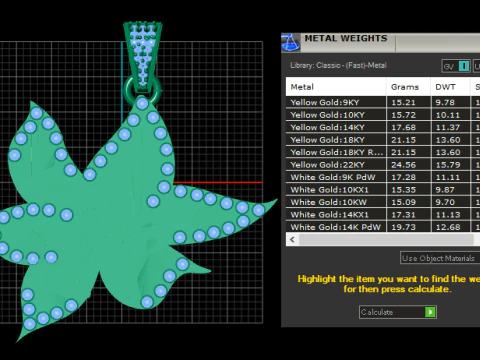This screenshot has height=360, width=480.
Task: Select the White Gold:14KX1 row
Action: (x=383, y=215)
